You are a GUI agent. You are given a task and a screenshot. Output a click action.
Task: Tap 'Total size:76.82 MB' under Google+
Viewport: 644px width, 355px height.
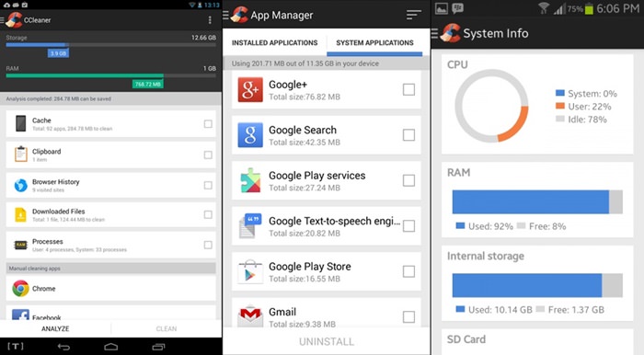[305, 97]
